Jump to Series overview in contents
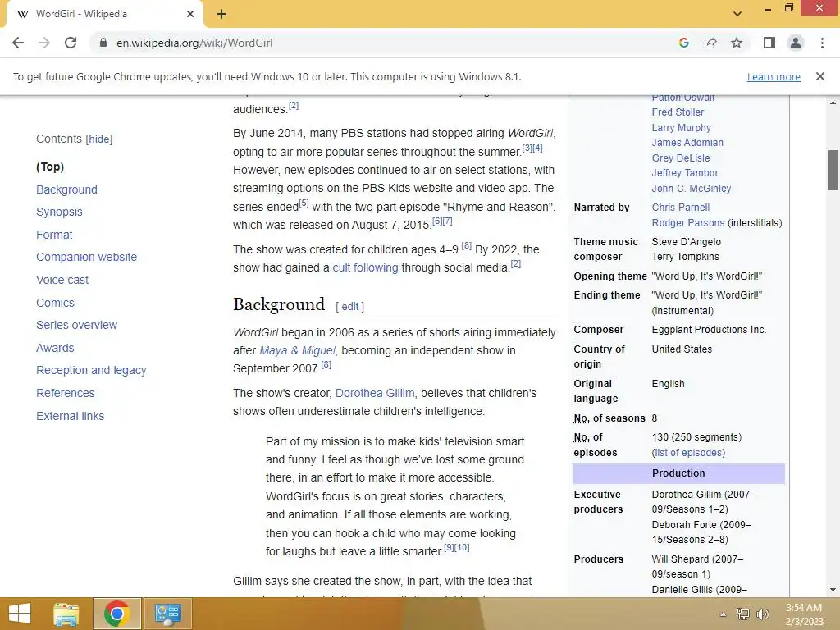This screenshot has width=840, height=630. pyautogui.click(x=76, y=325)
